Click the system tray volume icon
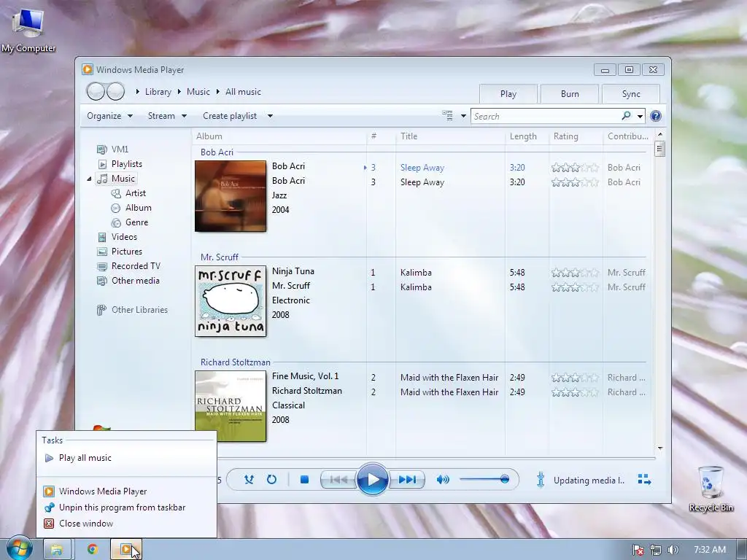747x560 pixels. click(x=673, y=550)
